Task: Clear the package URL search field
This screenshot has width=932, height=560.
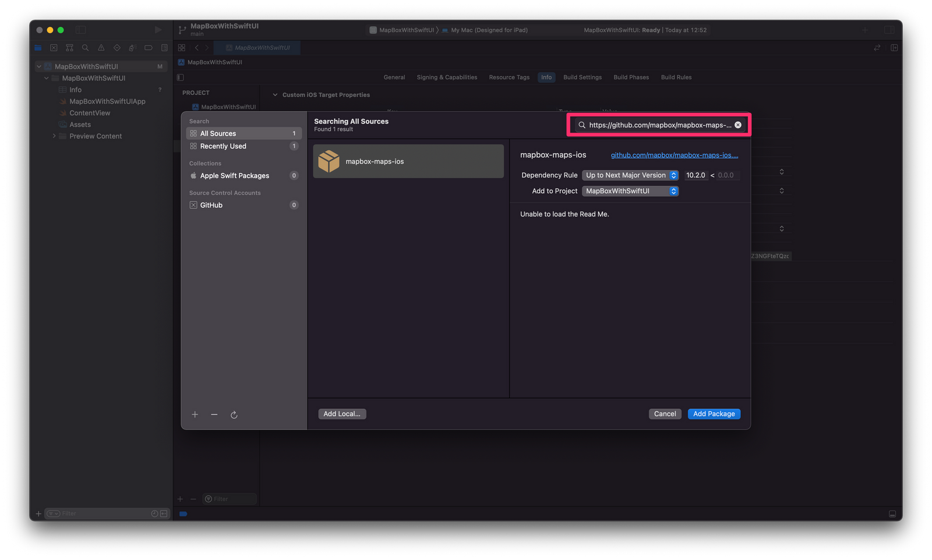Action: coord(738,125)
